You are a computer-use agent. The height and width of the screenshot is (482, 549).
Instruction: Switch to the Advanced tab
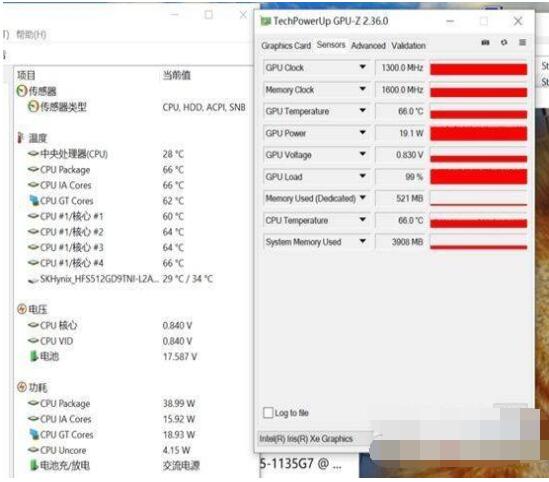click(x=368, y=46)
